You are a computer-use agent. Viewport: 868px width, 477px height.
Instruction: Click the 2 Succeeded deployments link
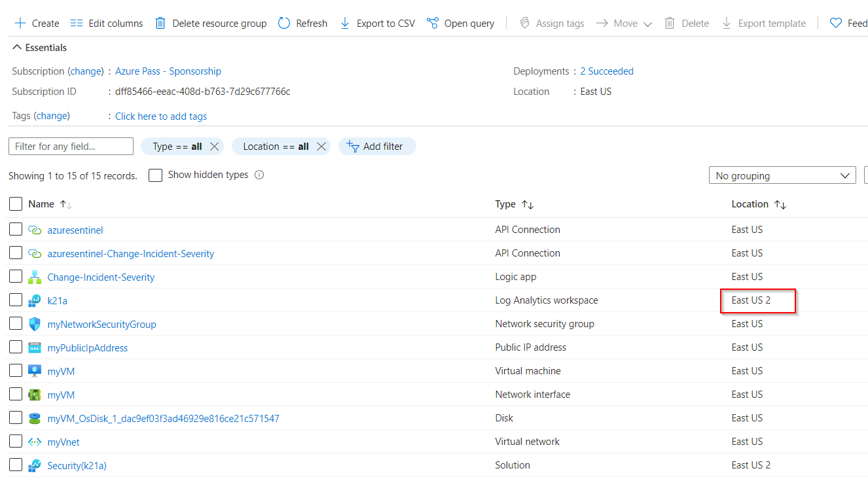click(x=607, y=71)
